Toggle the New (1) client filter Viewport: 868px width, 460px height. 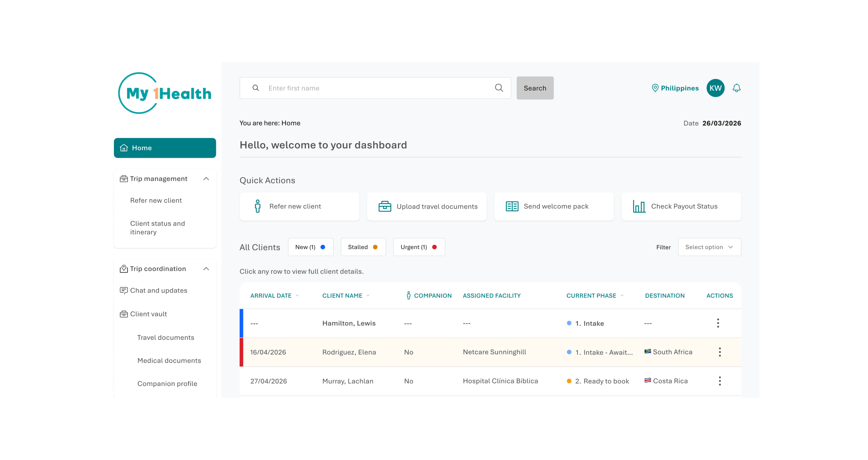tap(310, 247)
